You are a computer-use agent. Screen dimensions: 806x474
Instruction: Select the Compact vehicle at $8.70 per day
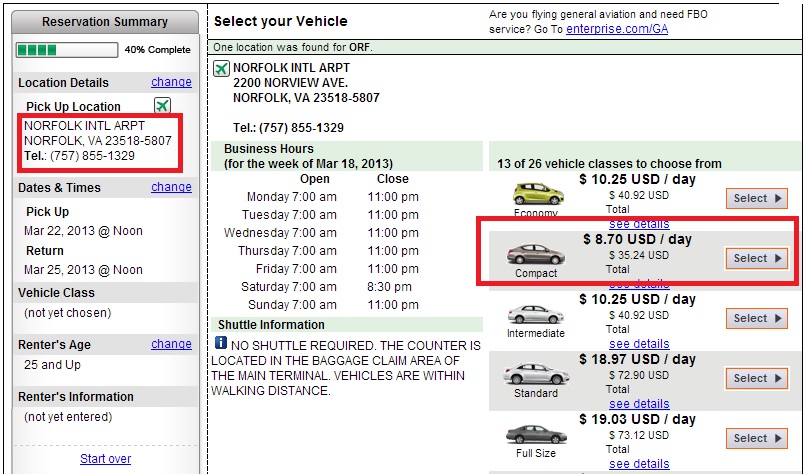[757, 258]
